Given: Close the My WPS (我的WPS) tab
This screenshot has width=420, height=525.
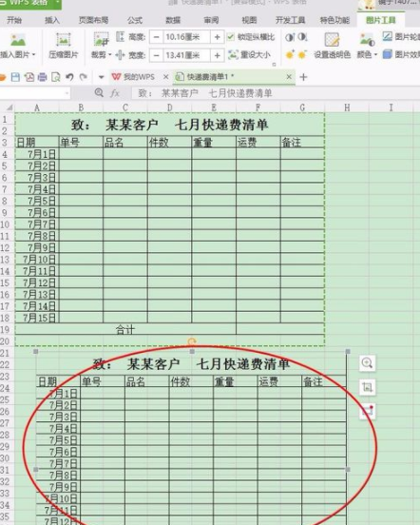Looking at the screenshot, I should pyautogui.click(x=165, y=77).
